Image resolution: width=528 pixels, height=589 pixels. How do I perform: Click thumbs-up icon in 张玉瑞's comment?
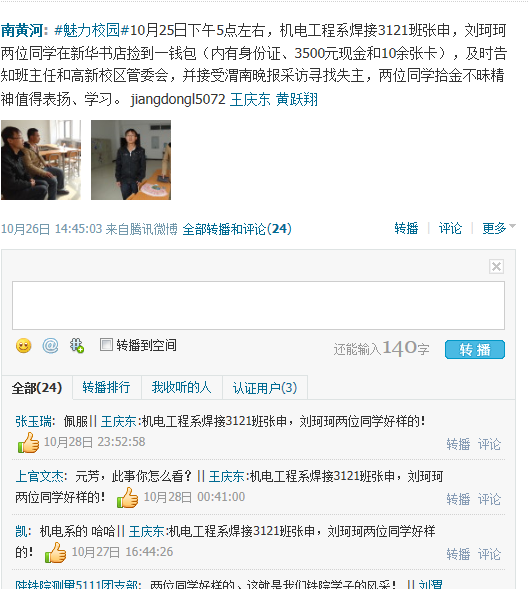(x=29, y=443)
